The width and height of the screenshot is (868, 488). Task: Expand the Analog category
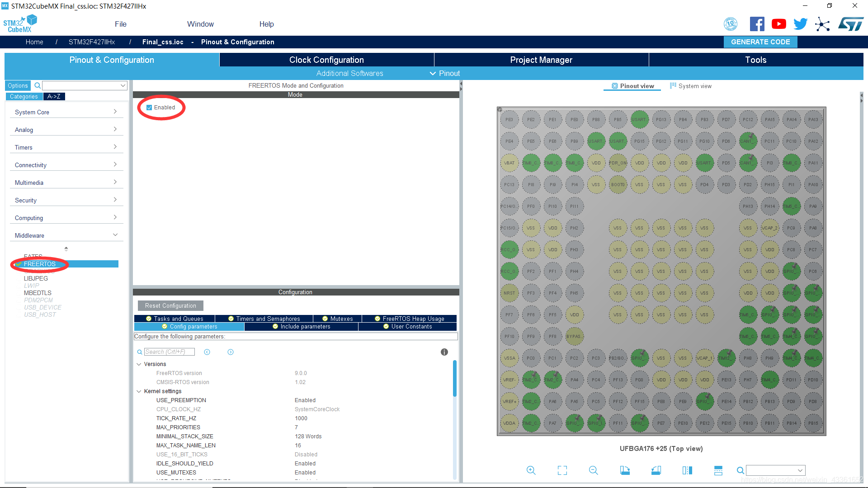pos(66,129)
